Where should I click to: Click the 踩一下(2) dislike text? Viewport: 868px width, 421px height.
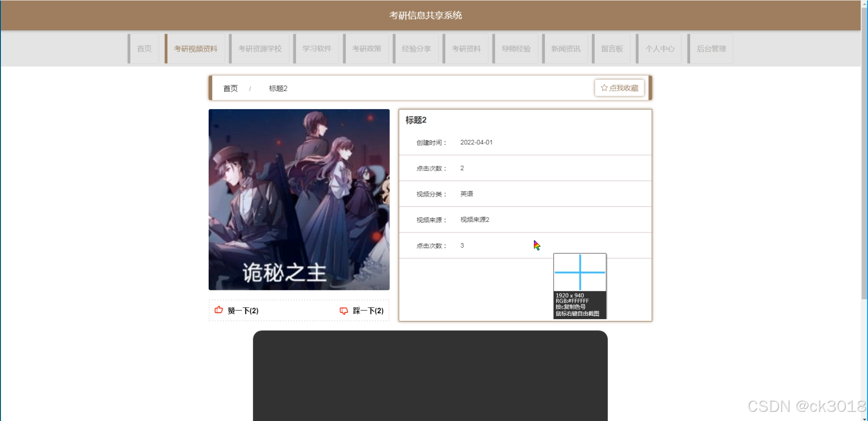point(368,310)
